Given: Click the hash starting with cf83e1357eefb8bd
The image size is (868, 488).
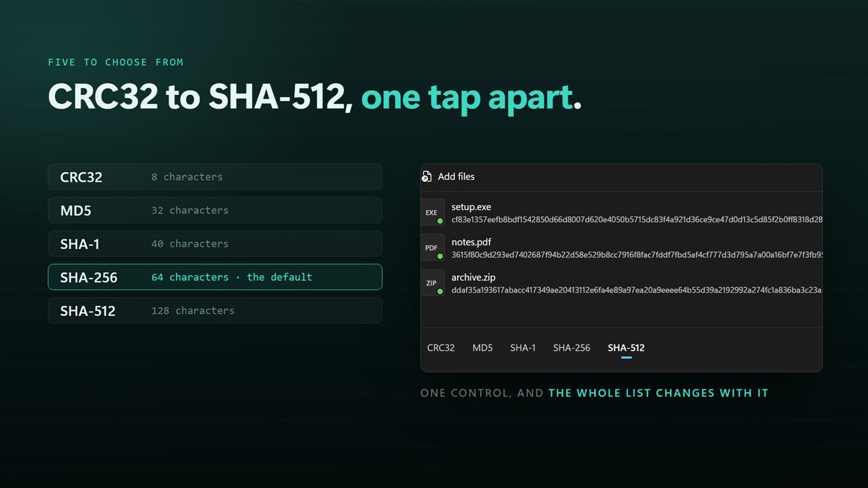Looking at the screenshot, I should coord(637,220).
